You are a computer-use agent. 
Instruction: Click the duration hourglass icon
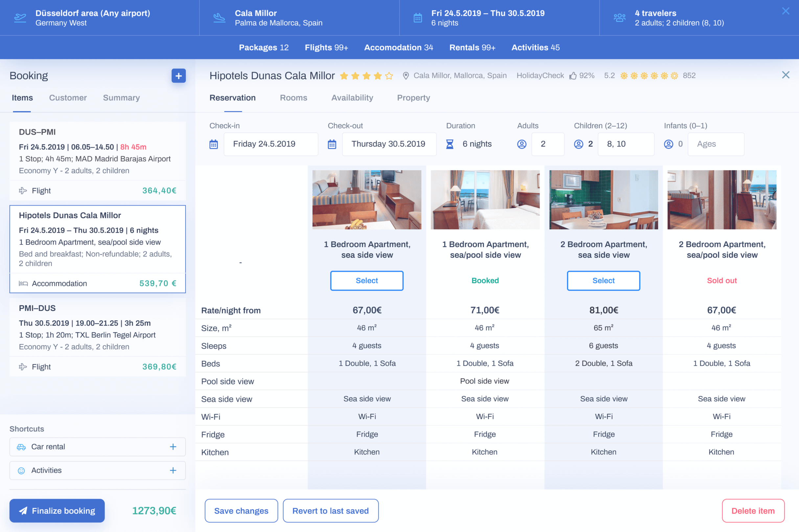[x=449, y=144]
